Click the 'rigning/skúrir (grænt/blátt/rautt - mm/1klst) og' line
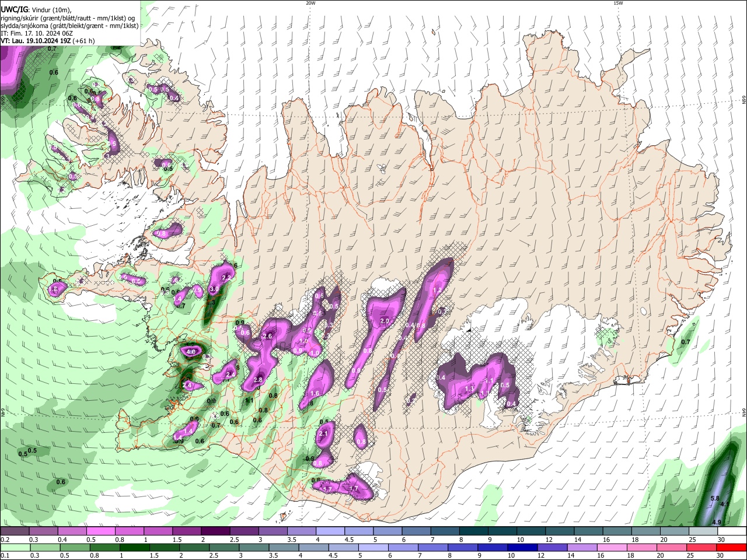 click(68, 17)
